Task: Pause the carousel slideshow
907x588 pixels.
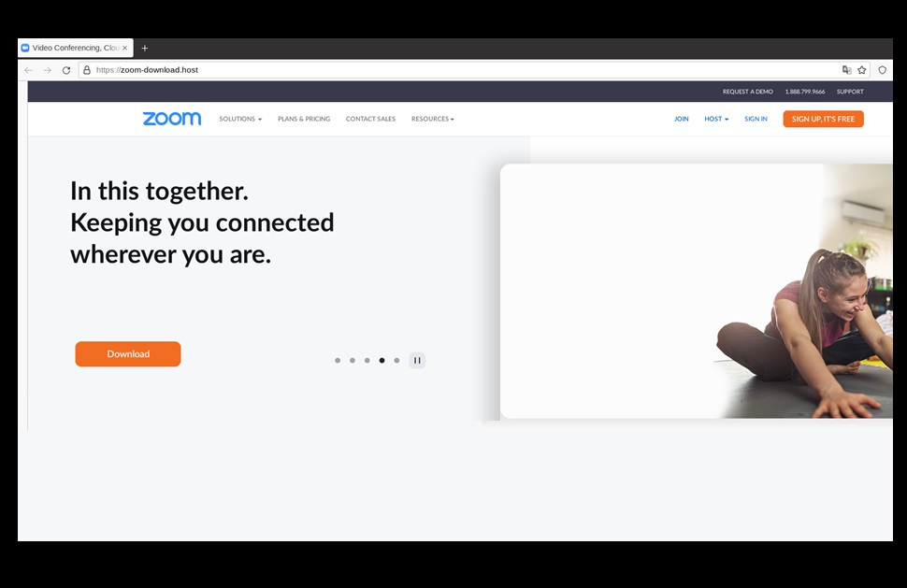Action: coord(417,360)
